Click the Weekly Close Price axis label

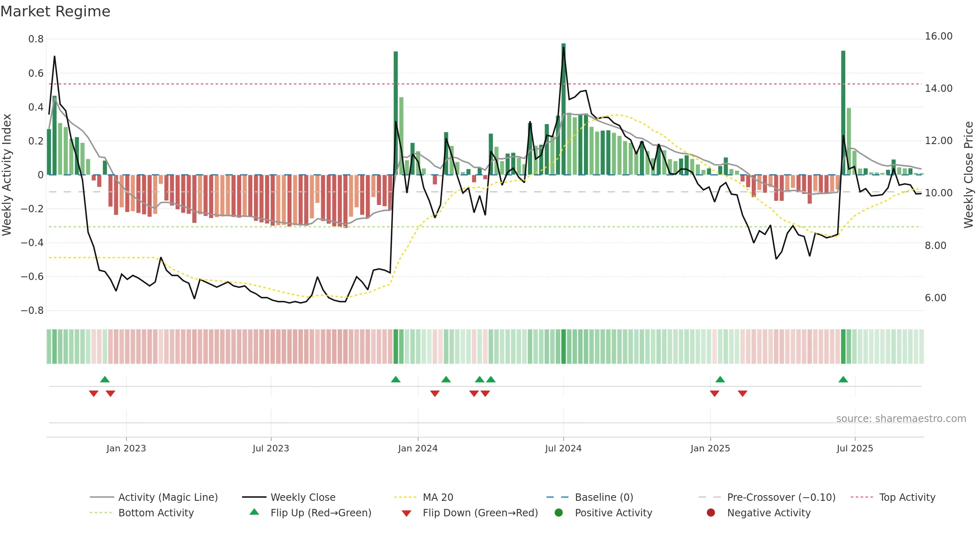tap(969, 175)
